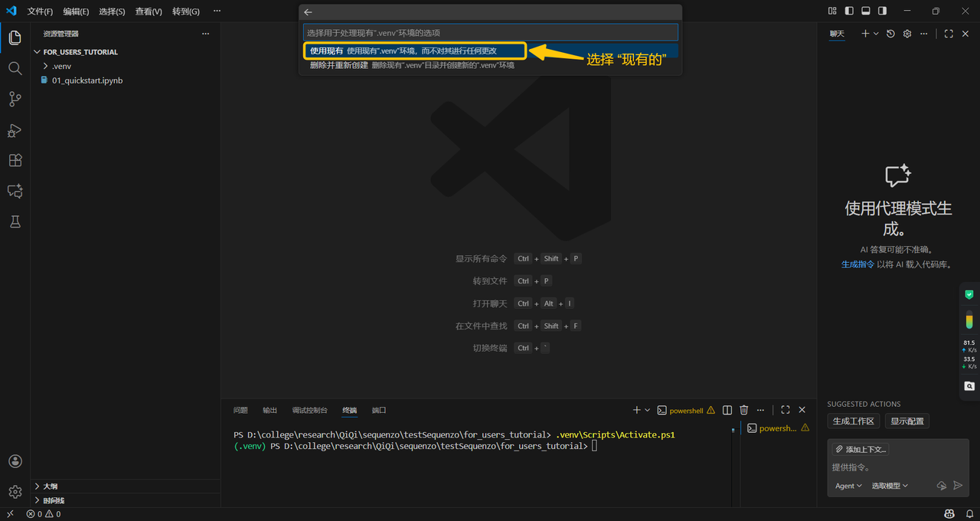Toggle the bottom panel layout button
980x521 pixels.
click(x=866, y=11)
